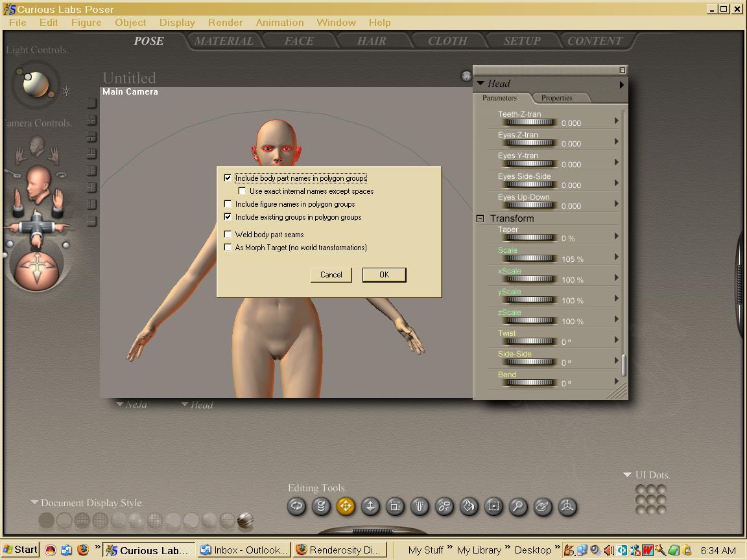747x560 pixels.
Task: Select the Taper editing tool
Action: [420, 506]
